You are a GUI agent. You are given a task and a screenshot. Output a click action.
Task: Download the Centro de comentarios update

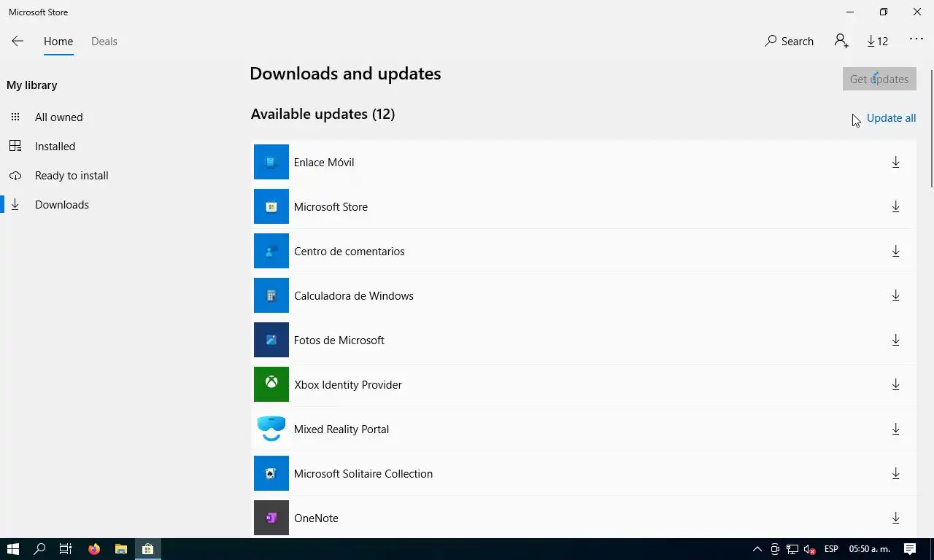tap(895, 251)
